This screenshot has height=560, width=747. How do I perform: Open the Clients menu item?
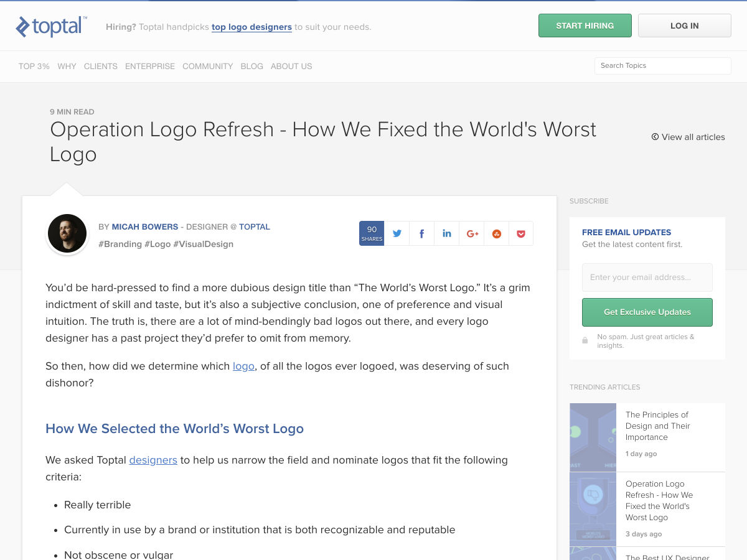[x=101, y=66]
